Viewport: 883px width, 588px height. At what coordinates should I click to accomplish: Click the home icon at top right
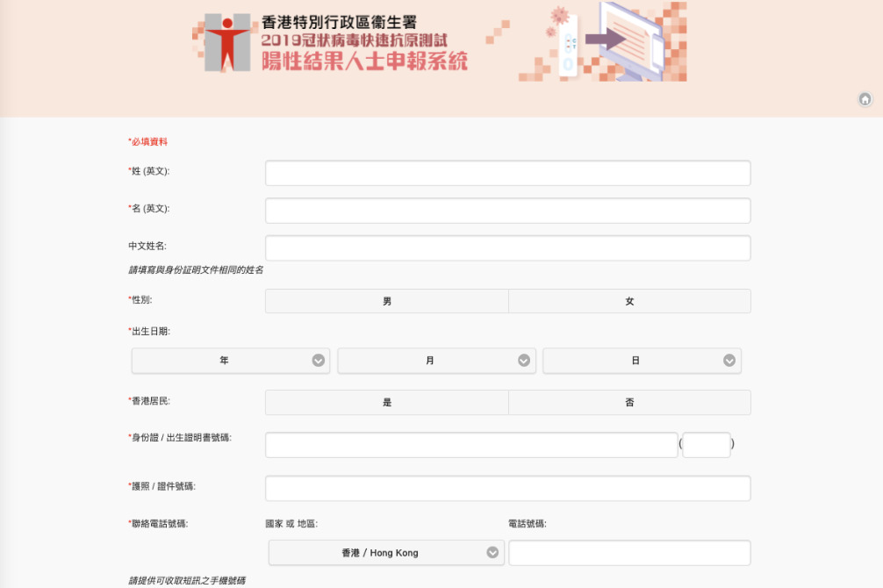coord(866,100)
